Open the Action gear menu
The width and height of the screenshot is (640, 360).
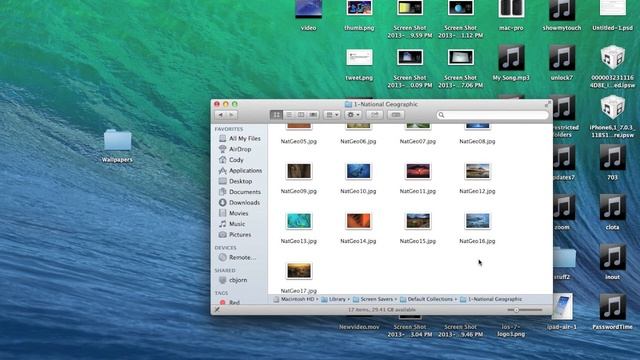coord(353,115)
